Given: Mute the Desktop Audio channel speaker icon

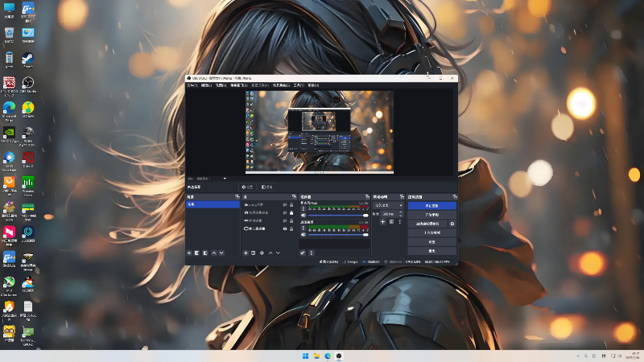Looking at the screenshot, I should point(303,235).
